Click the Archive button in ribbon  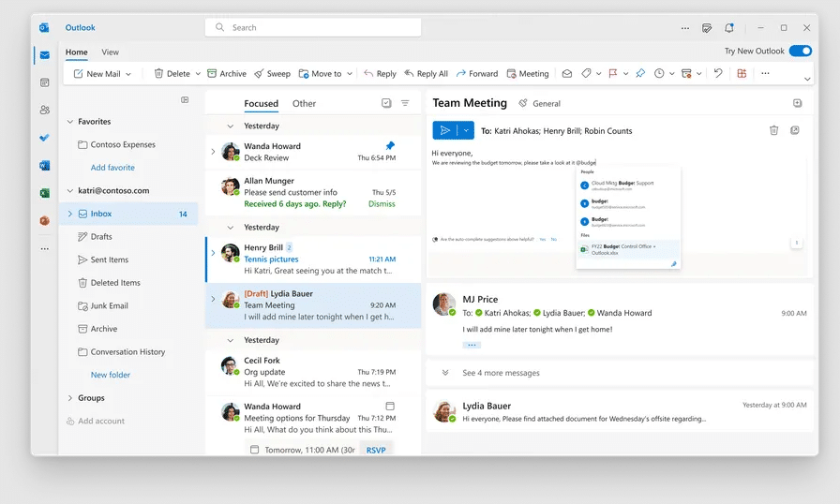coord(227,74)
